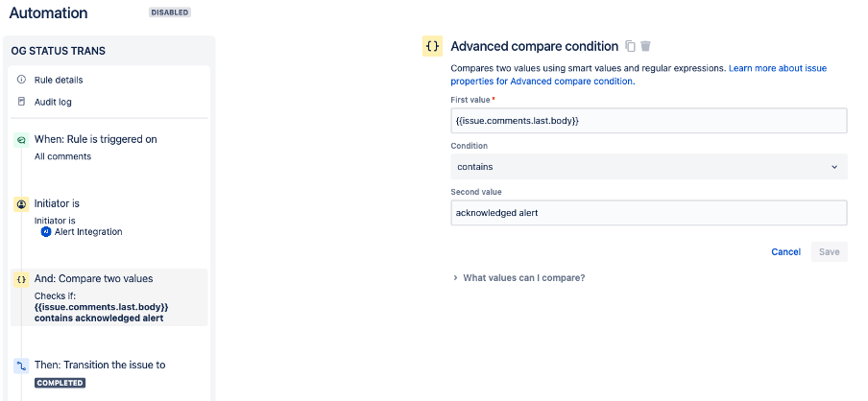Click the trash delete icon for the condition
This screenshot has height=401, width=868.
click(646, 46)
